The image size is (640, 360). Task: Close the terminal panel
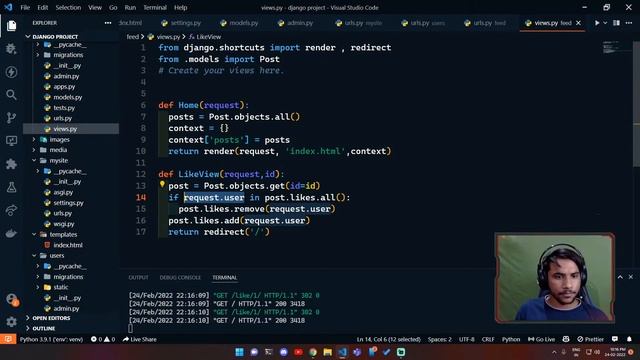point(631,277)
